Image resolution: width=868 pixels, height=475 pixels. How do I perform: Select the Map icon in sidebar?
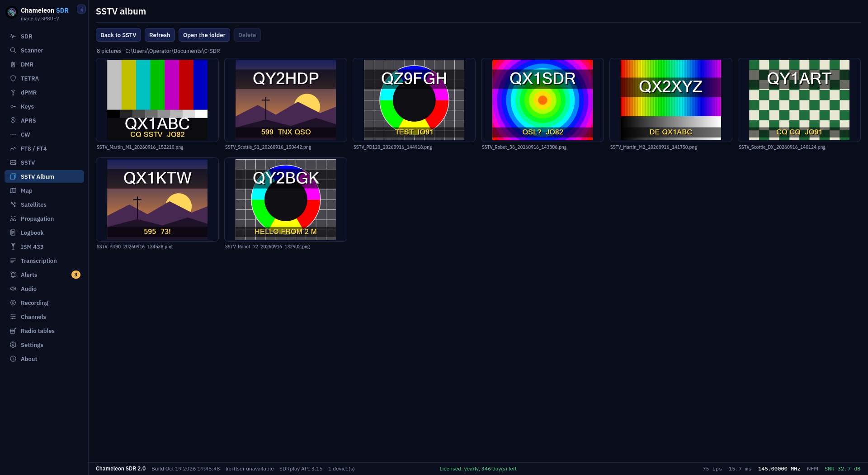tap(13, 190)
